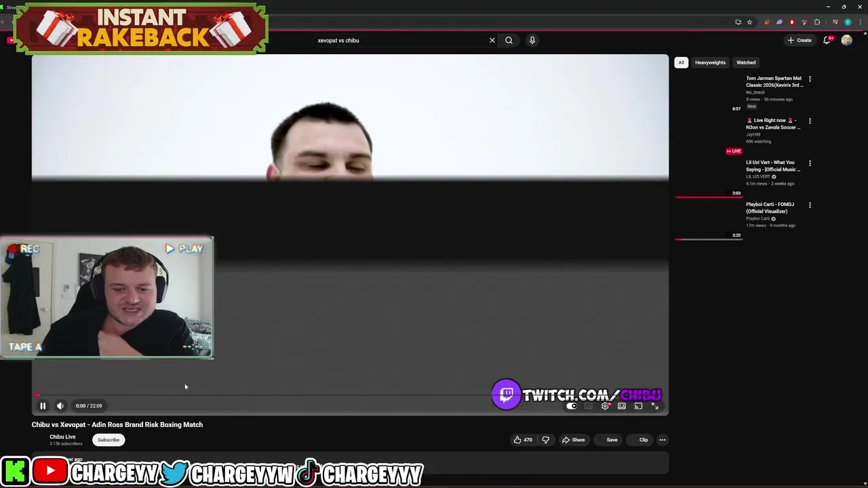Open more options for the Lil Uzi Vert video

810,163
